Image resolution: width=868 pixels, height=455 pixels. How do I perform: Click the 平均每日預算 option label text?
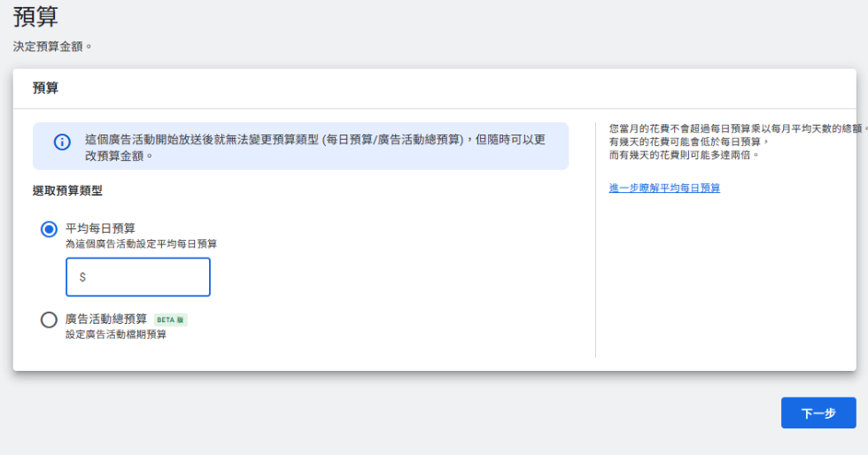coord(100,228)
